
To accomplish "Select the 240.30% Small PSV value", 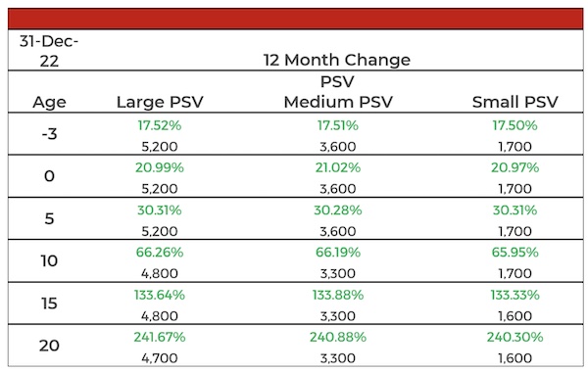I will tap(514, 337).
